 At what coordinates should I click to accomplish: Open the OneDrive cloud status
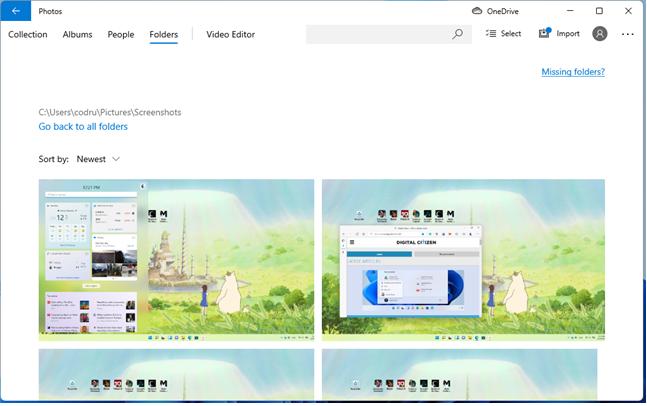pyautogui.click(x=495, y=11)
